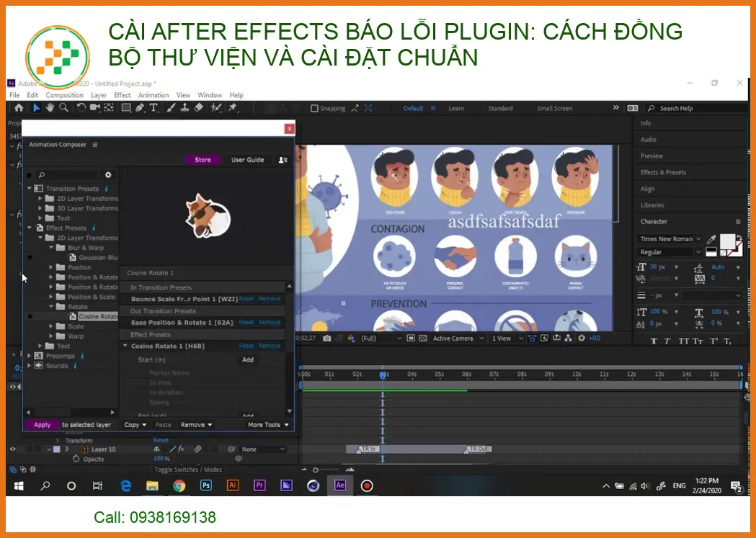Select the Puppet Pin tool

pyautogui.click(x=233, y=108)
